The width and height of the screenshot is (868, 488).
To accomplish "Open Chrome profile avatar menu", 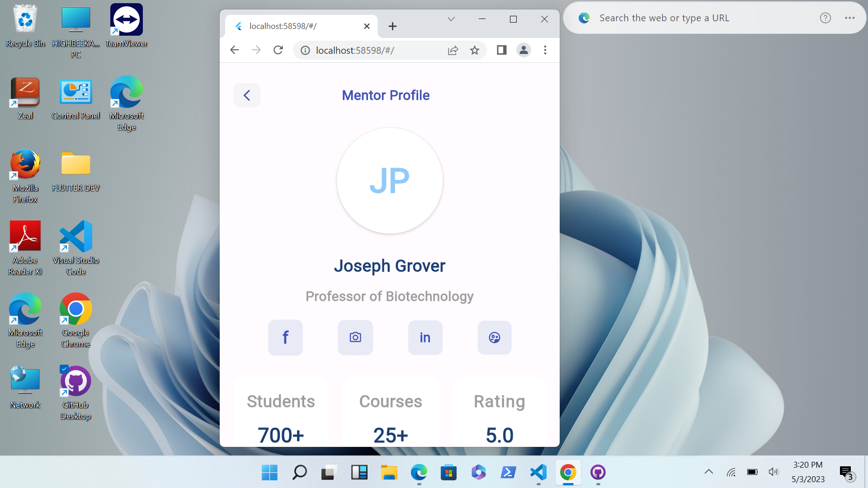I will coord(524,50).
